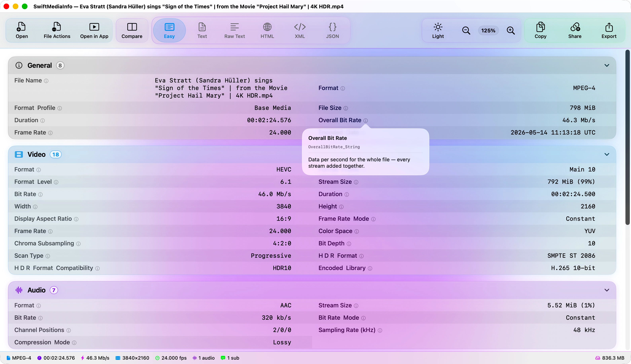
Task: Click the General count badge 8
Action: (x=60, y=65)
